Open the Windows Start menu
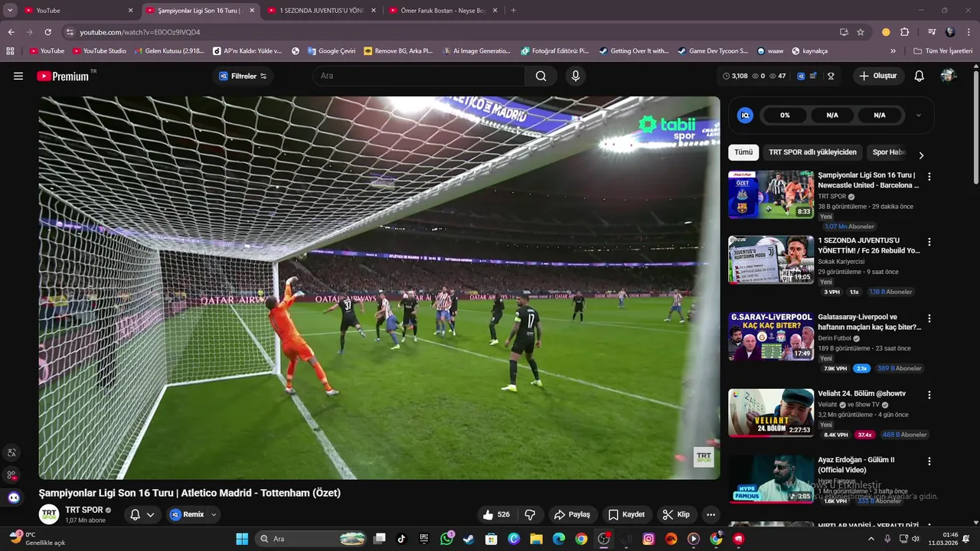The width and height of the screenshot is (980, 551). pos(242,539)
